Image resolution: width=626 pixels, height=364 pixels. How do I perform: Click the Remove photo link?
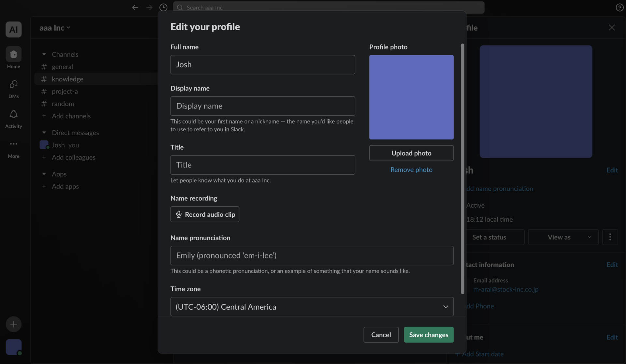click(x=411, y=169)
